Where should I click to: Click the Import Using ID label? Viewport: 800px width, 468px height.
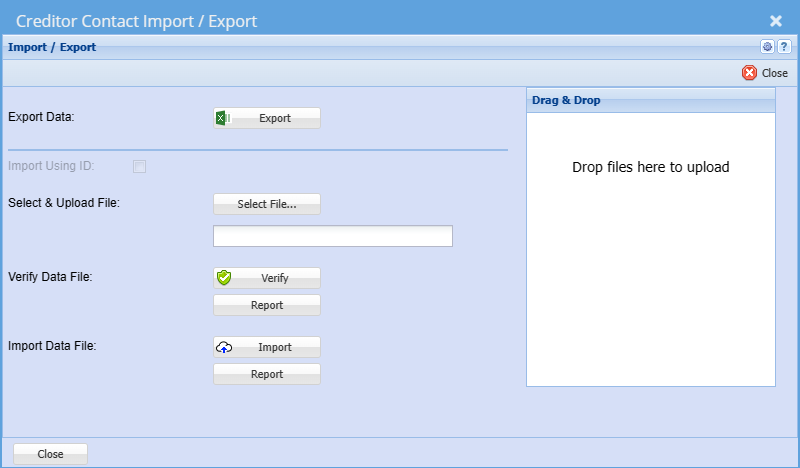click(51, 166)
